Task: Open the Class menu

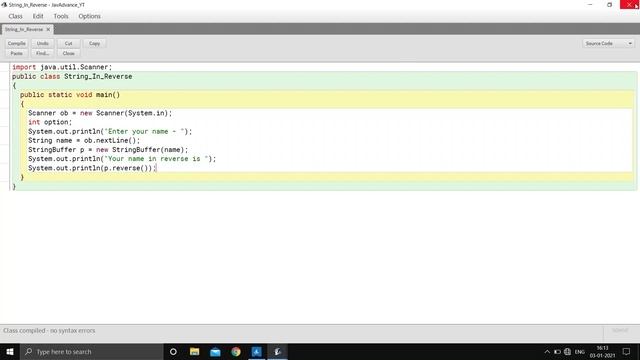Action: click(15, 16)
